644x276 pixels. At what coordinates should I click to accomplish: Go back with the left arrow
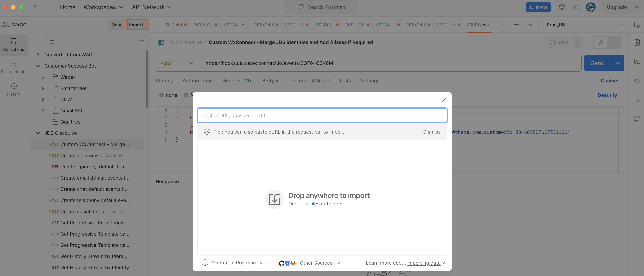pos(36,7)
